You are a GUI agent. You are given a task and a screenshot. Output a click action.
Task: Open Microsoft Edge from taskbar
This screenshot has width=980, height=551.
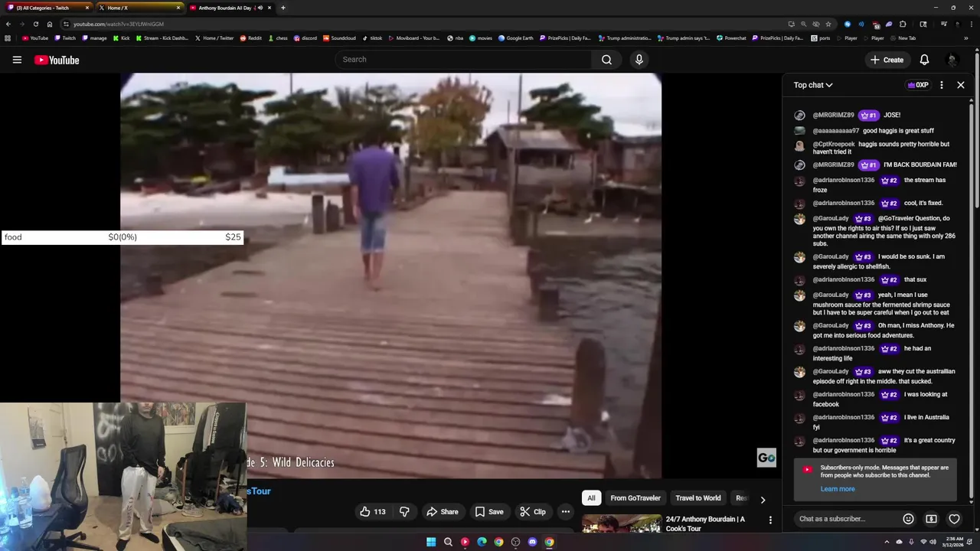(482, 542)
